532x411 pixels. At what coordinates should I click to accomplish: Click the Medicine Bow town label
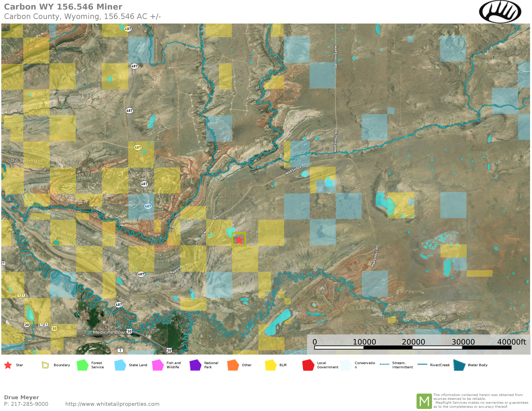pyautogui.click(x=109, y=332)
